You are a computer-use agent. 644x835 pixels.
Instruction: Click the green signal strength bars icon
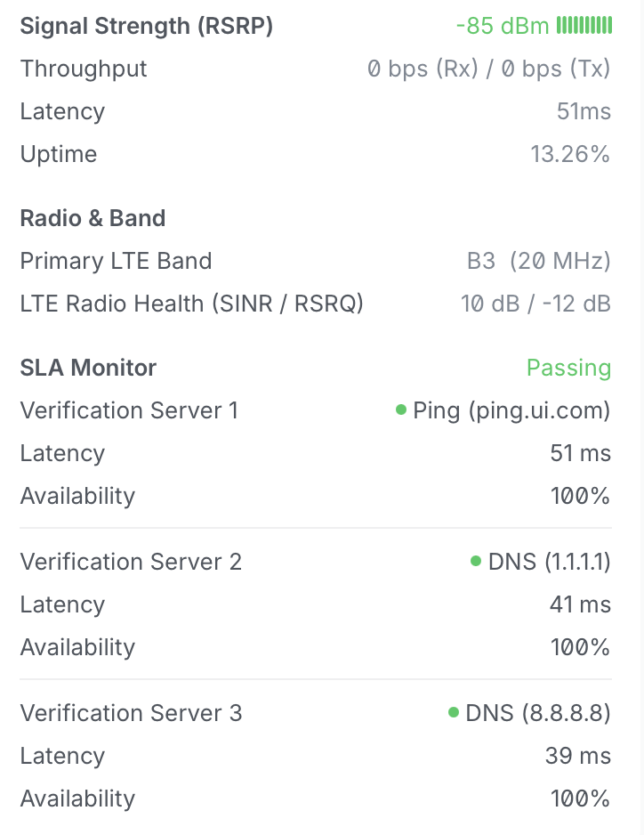coord(584,25)
